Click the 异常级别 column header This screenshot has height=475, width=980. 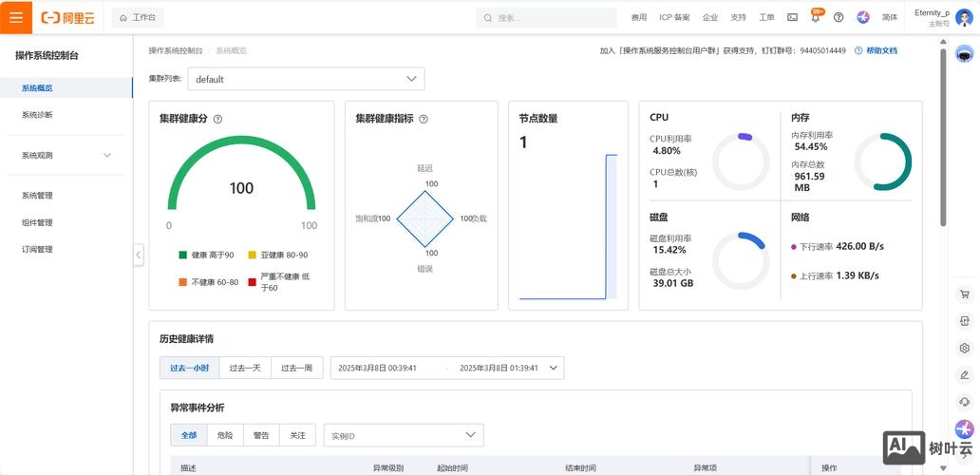(388, 468)
